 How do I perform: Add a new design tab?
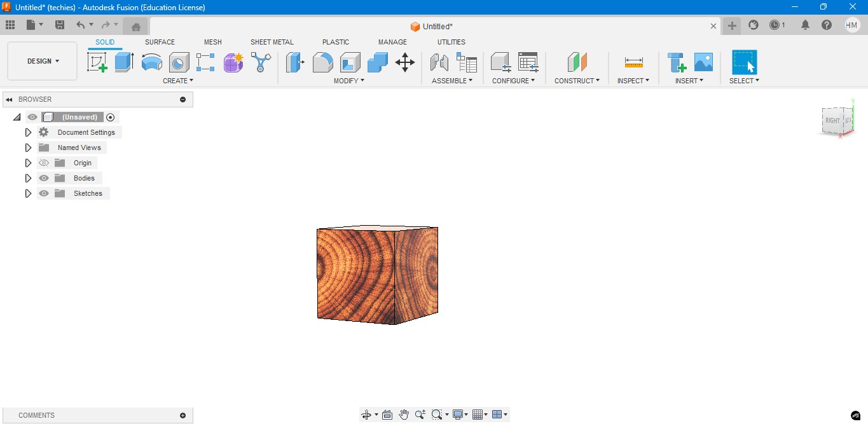[732, 25]
